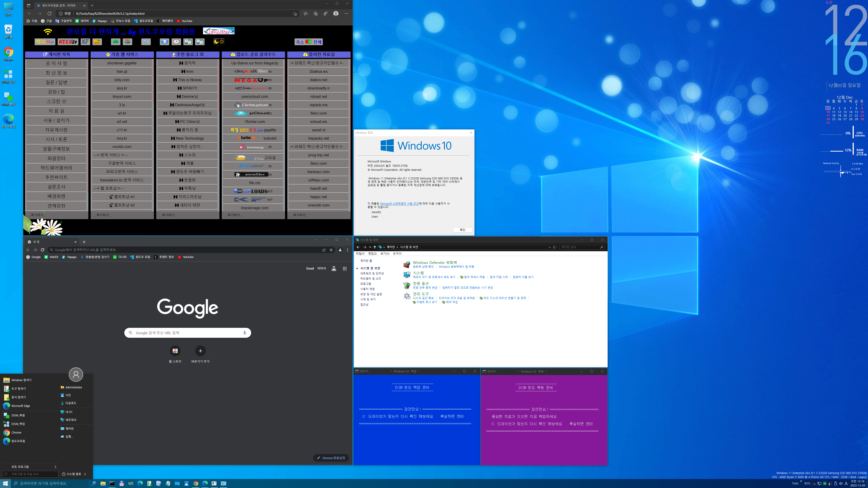Open the orange folder icon in forum toolbar
Image resolution: width=868 pixels, height=488 pixels.
click(97, 42)
